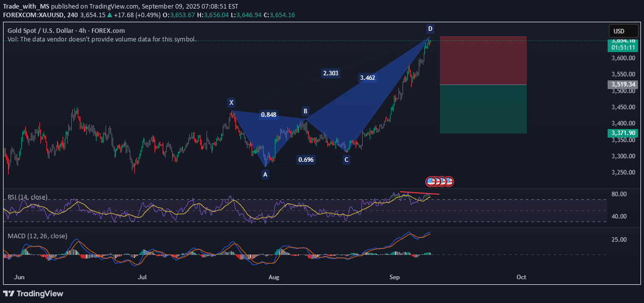Click the 3,371.90 target price label
Viewport: 644px width, 303px height.
[622, 133]
